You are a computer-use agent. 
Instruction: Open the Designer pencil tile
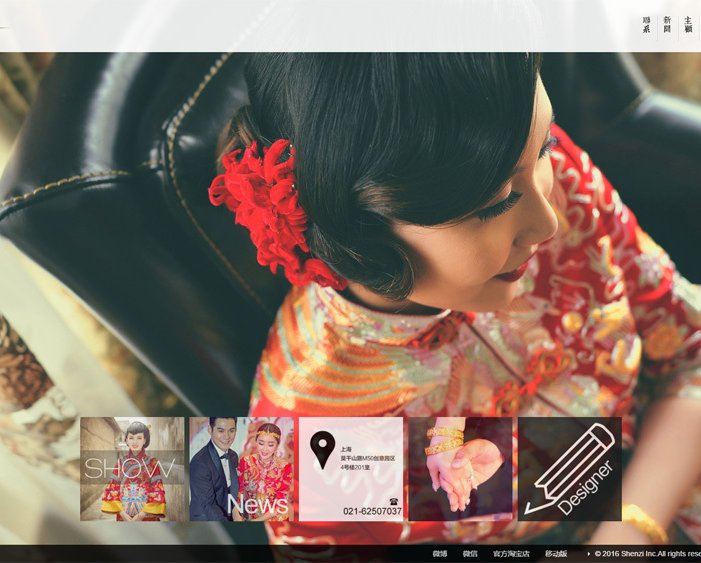pyautogui.click(x=570, y=469)
